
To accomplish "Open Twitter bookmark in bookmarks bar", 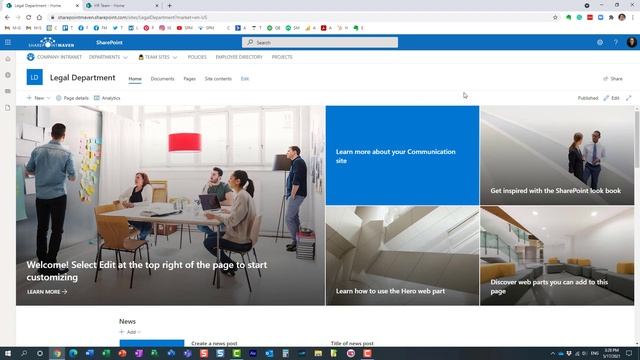I will pos(118,28).
